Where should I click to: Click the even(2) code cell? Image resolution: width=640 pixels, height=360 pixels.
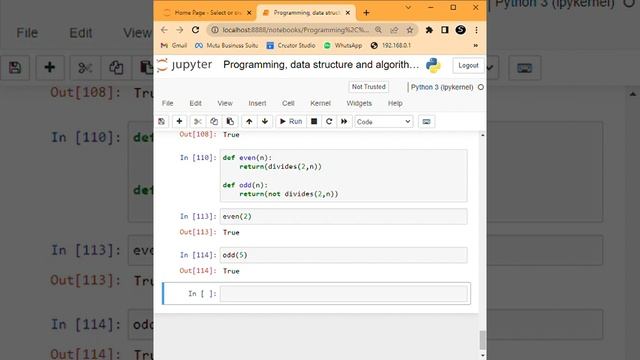pos(344,216)
